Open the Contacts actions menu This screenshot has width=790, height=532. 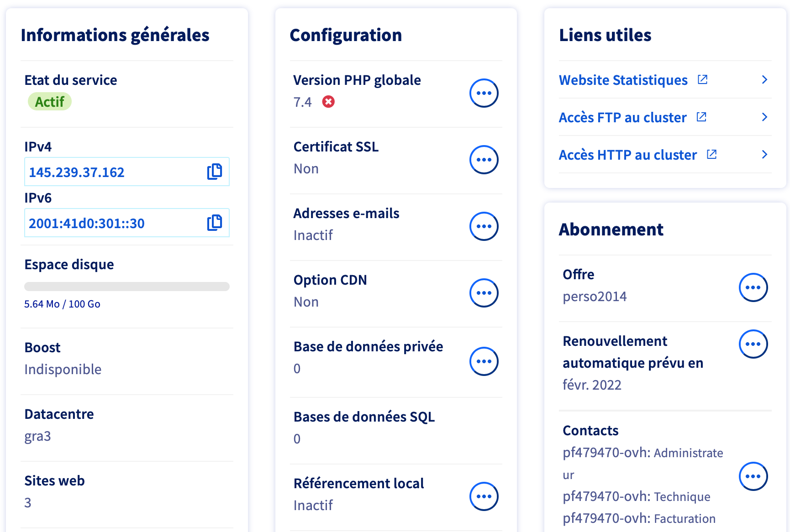[x=753, y=476]
